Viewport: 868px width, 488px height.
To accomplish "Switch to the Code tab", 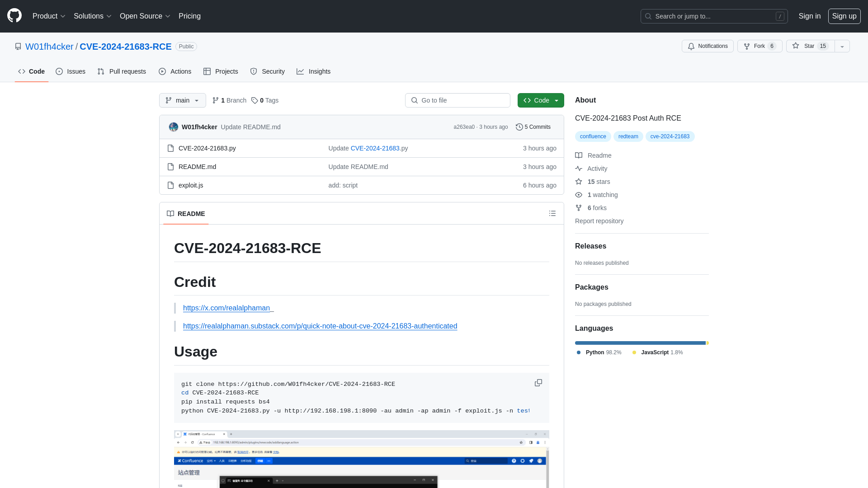I will pyautogui.click(x=32, y=71).
